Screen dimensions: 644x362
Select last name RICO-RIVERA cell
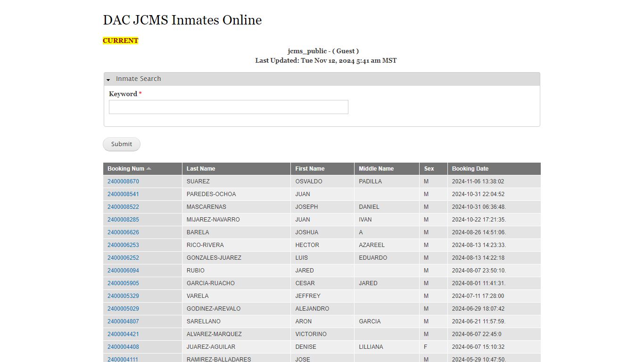coord(236,245)
